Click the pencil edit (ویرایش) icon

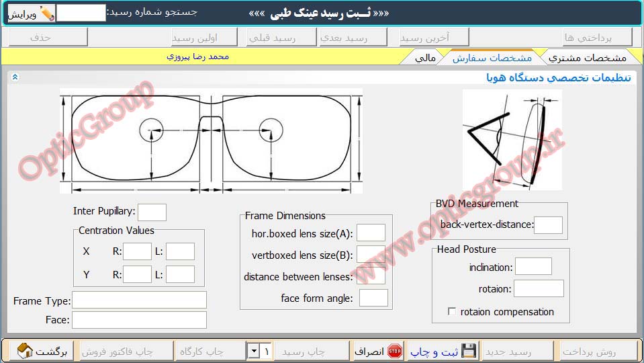(x=46, y=13)
